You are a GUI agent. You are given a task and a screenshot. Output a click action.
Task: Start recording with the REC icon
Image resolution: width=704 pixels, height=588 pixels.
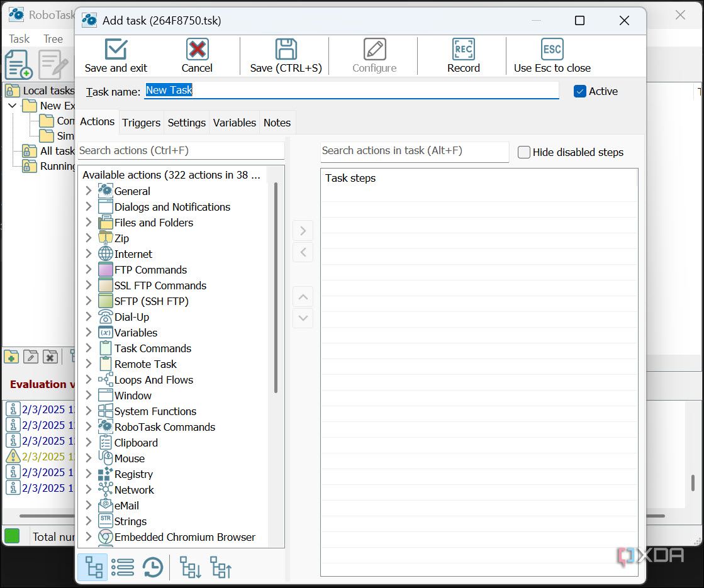(463, 49)
